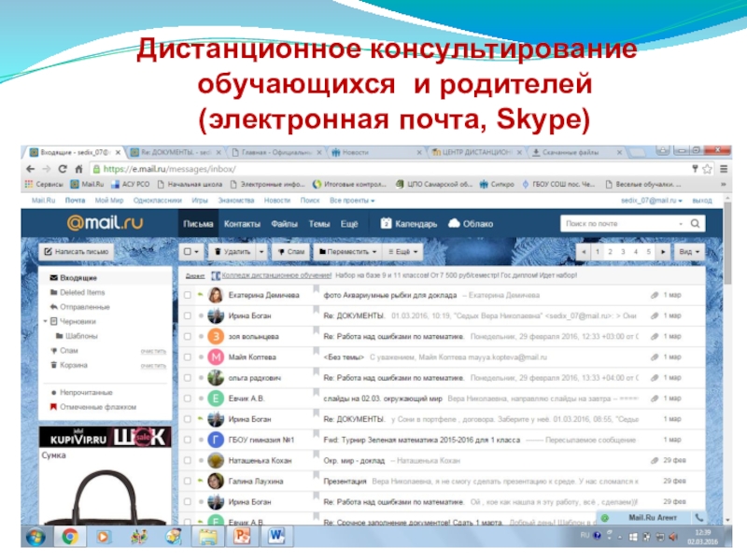Collapse the Черновики folder tree
The image size is (747, 560).
(x=44, y=321)
